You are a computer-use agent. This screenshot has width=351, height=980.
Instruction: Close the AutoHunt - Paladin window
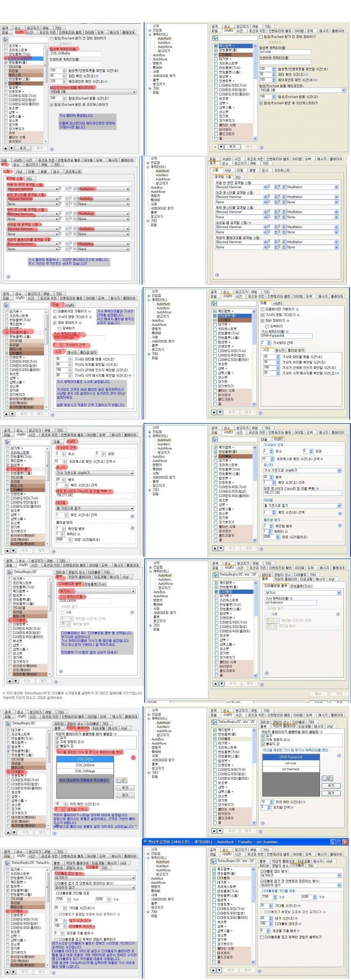[x=345, y=842]
